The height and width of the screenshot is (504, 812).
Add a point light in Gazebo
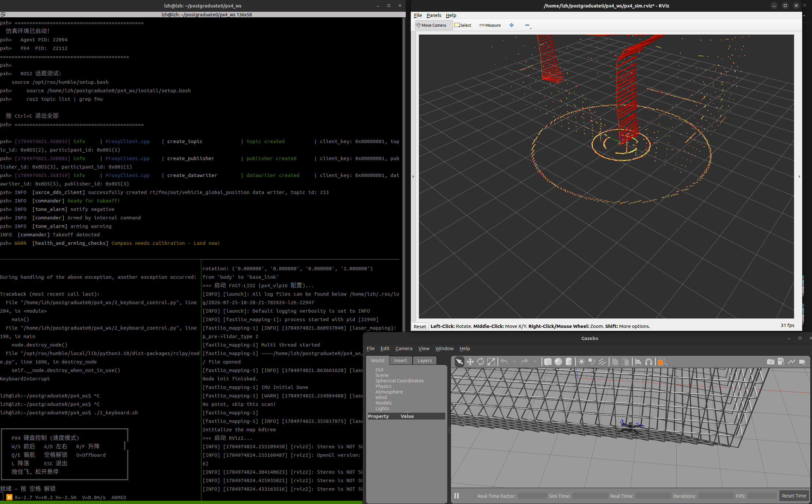coord(581,362)
